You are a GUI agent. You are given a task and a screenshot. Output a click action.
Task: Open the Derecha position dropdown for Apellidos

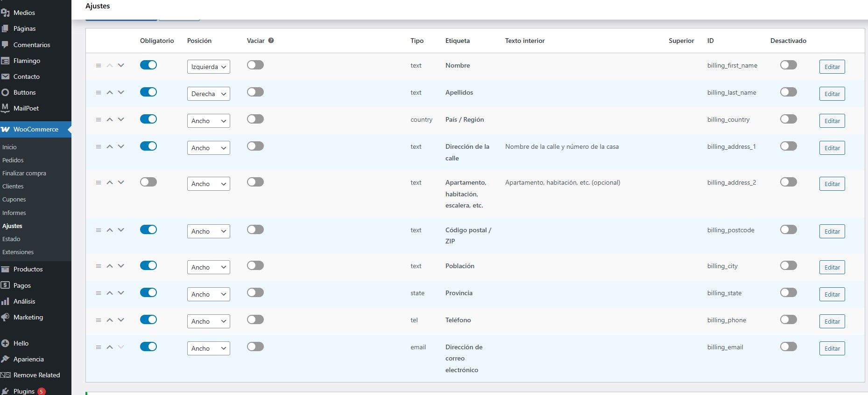click(x=208, y=94)
